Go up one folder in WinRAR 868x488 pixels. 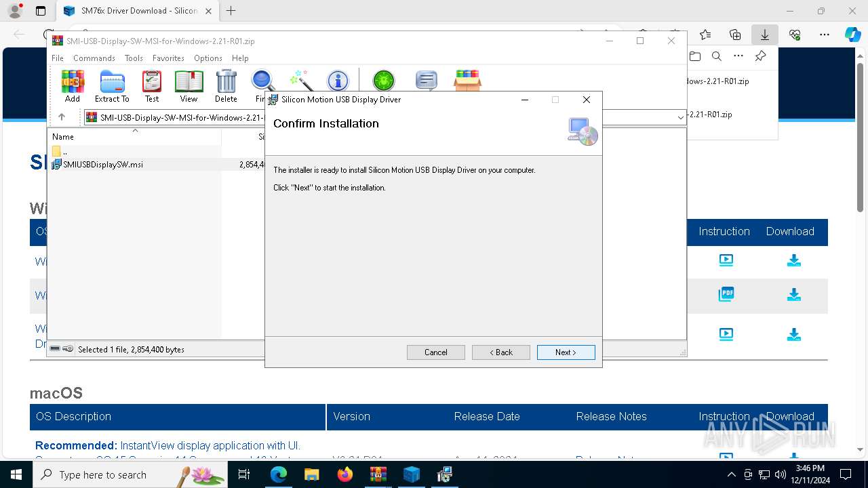tap(61, 117)
